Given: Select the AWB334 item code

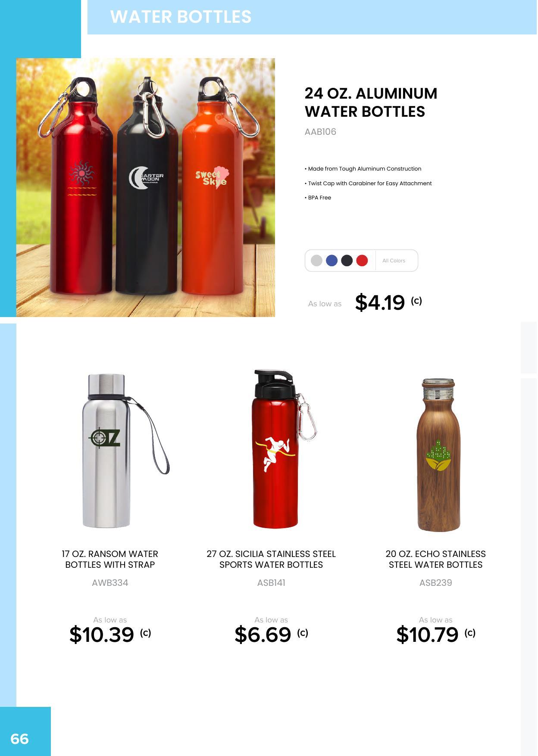Looking at the screenshot, I should tap(110, 583).
